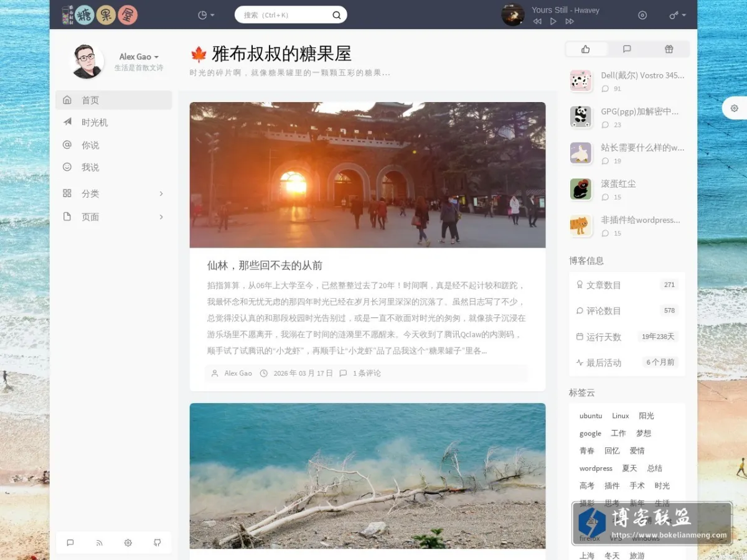Select the 旅游 tag

637,556
